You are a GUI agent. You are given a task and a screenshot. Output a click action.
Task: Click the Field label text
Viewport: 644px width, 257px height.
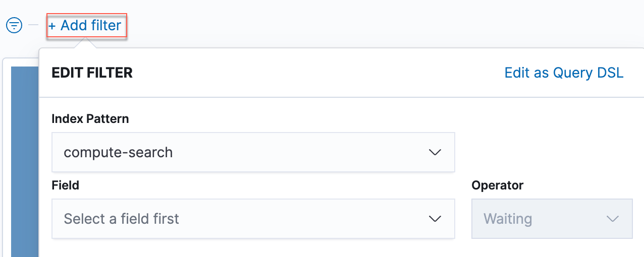pos(66,185)
